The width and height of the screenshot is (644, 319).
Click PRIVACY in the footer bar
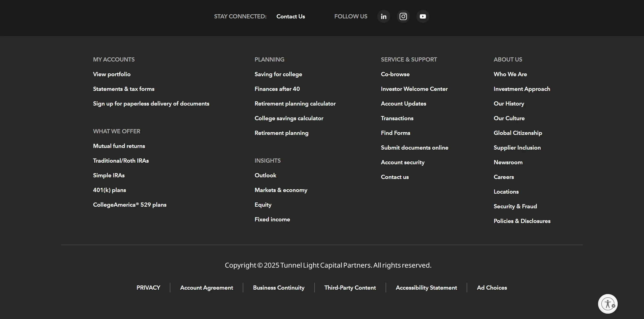[x=148, y=288]
